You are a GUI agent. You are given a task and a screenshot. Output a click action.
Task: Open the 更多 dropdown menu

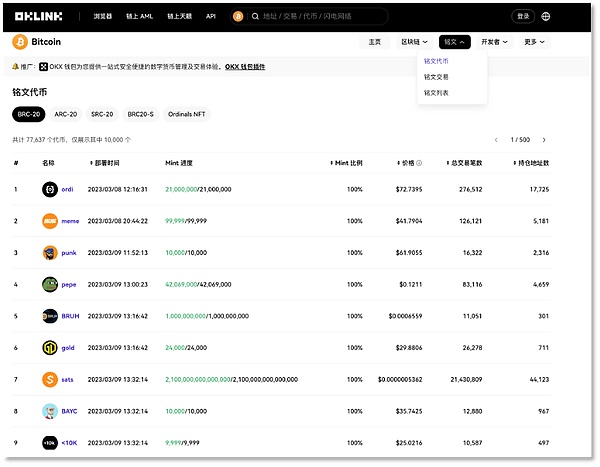(535, 42)
